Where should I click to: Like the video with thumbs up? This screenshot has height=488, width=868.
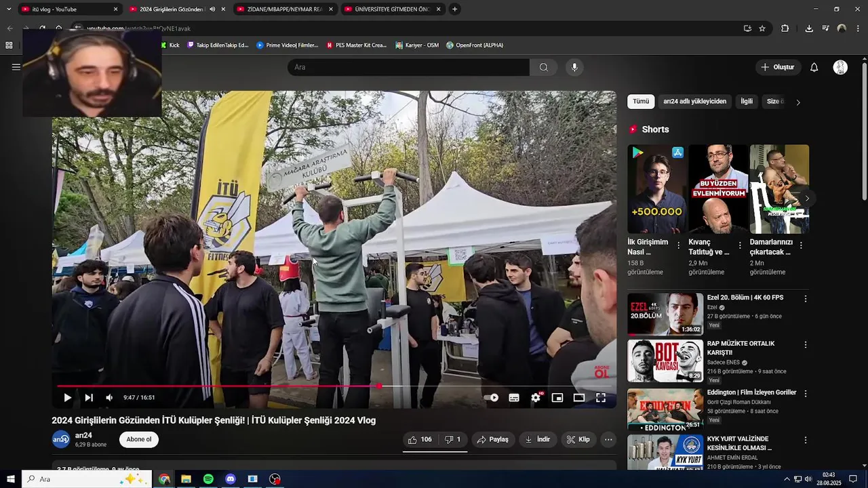click(x=420, y=440)
